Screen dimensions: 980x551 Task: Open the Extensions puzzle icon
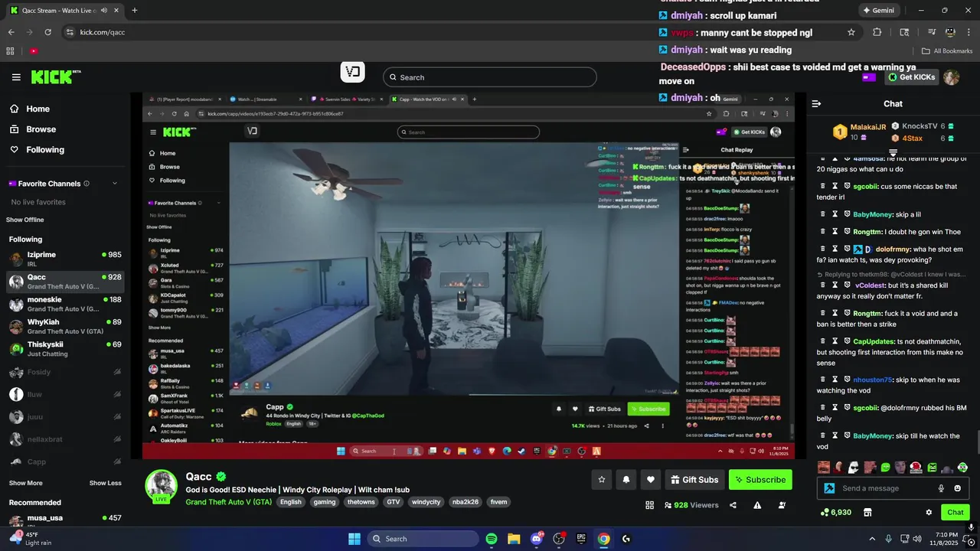(877, 32)
